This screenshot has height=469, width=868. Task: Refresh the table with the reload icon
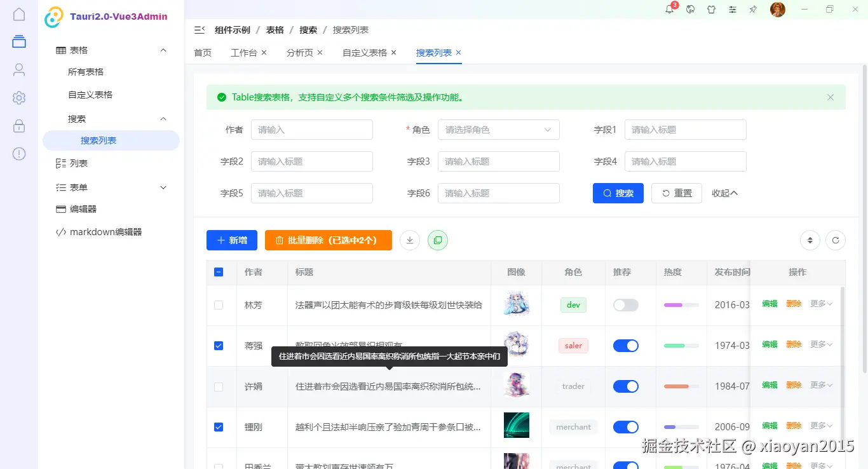[836, 240]
